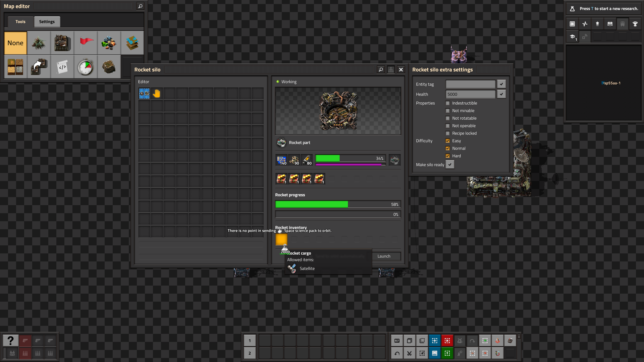
Task: Click the Rocket part recipe icon
Action: [281, 143]
